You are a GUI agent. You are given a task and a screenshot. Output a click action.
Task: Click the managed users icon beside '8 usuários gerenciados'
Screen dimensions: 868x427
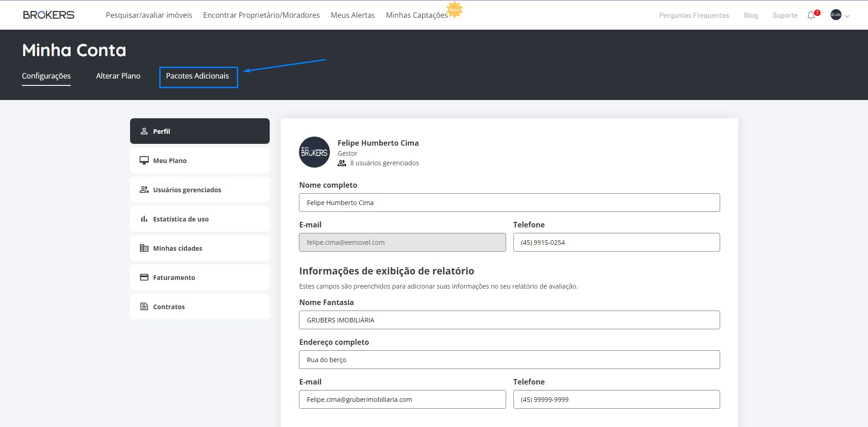[x=342, y=163]
